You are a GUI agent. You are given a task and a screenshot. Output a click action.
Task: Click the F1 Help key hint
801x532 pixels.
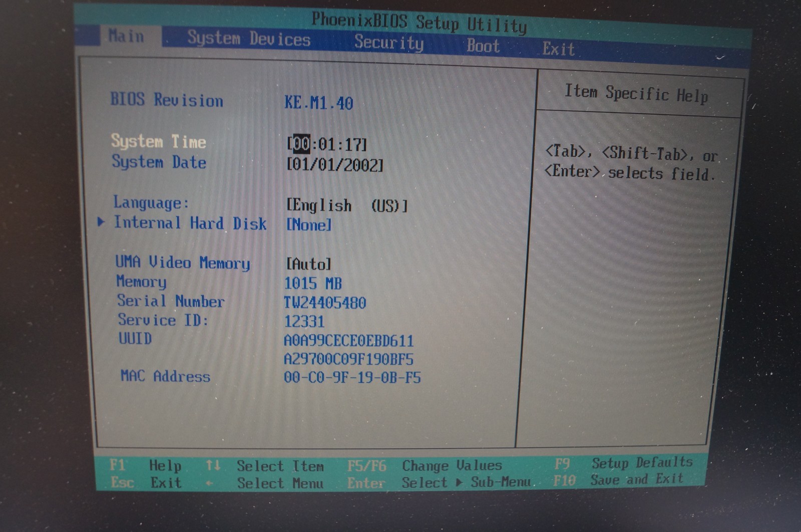(x=146, y=465)
